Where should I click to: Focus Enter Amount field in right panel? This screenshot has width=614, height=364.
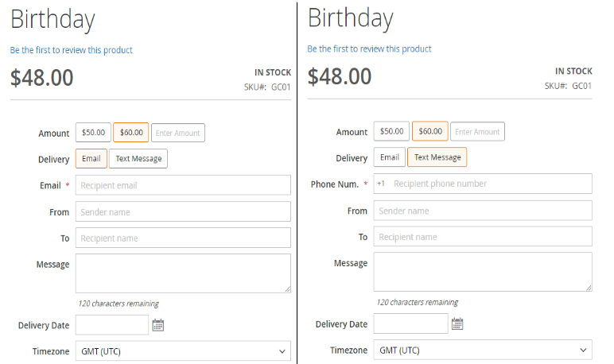coord(478,131)
